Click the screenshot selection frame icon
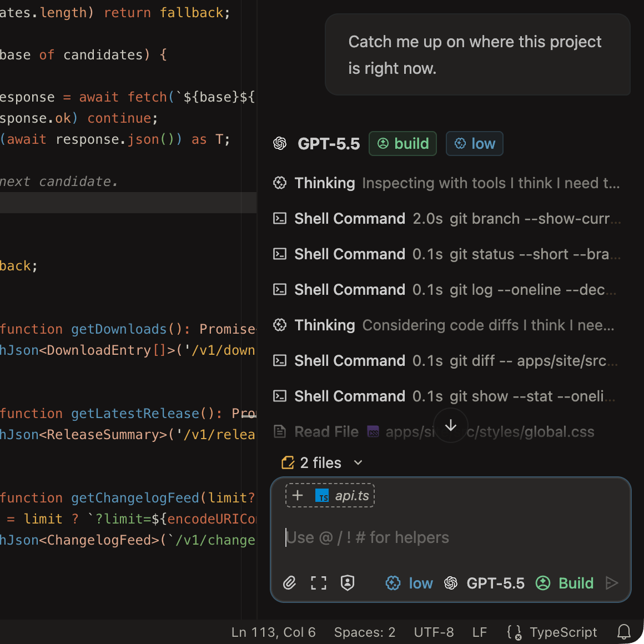Screen dimensions: 644x644 pos(318,583)
